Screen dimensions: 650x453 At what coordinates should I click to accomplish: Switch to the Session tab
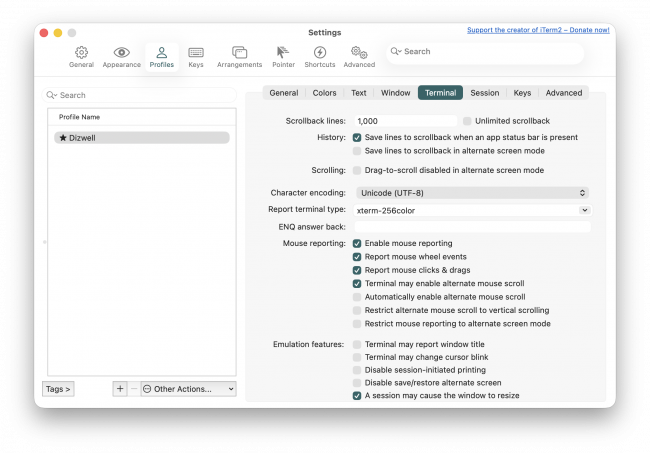[484, 93]
